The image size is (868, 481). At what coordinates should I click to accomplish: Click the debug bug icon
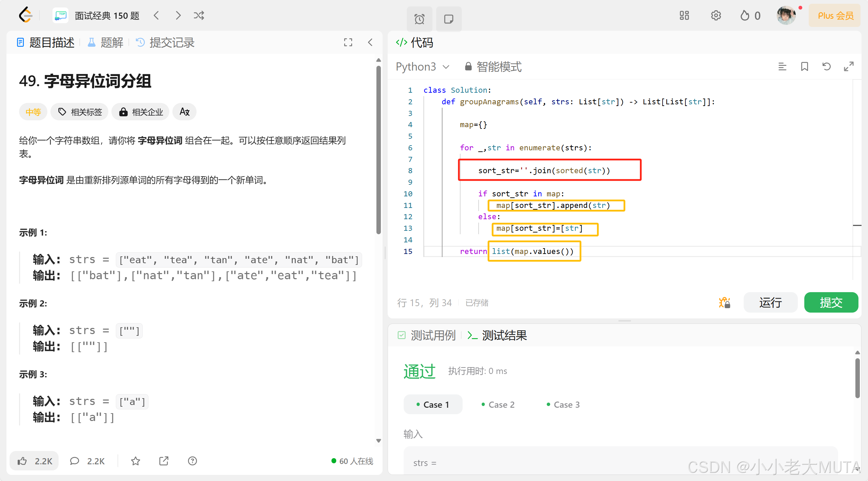pos(724,302)
